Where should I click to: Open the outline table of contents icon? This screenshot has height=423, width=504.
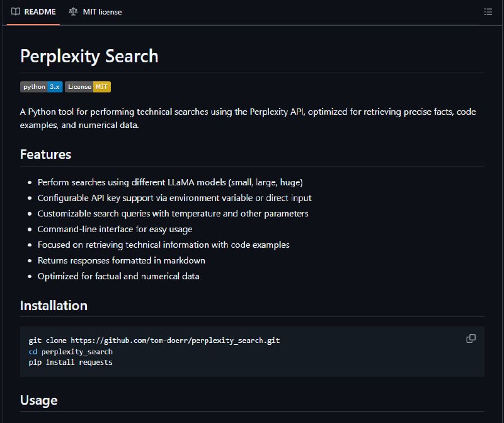(x=488, y=12)
